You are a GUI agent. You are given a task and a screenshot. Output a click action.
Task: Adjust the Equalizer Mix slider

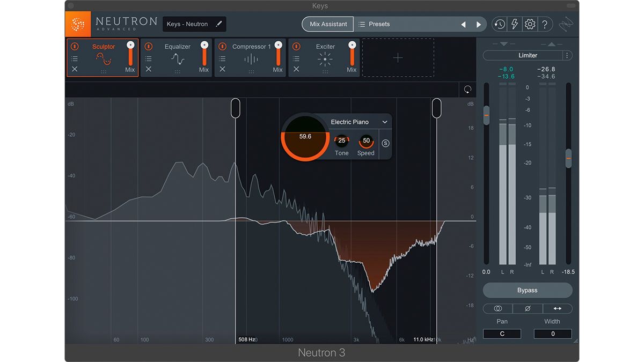[204, 53]
